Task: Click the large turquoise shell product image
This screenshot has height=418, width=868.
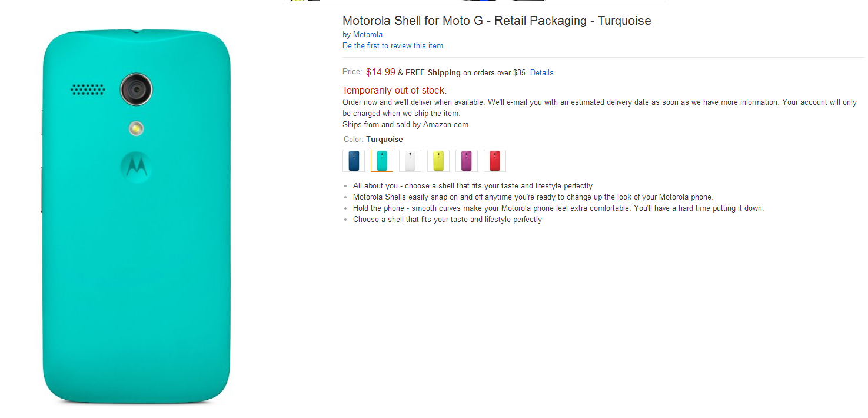Action: pos(136,265)
